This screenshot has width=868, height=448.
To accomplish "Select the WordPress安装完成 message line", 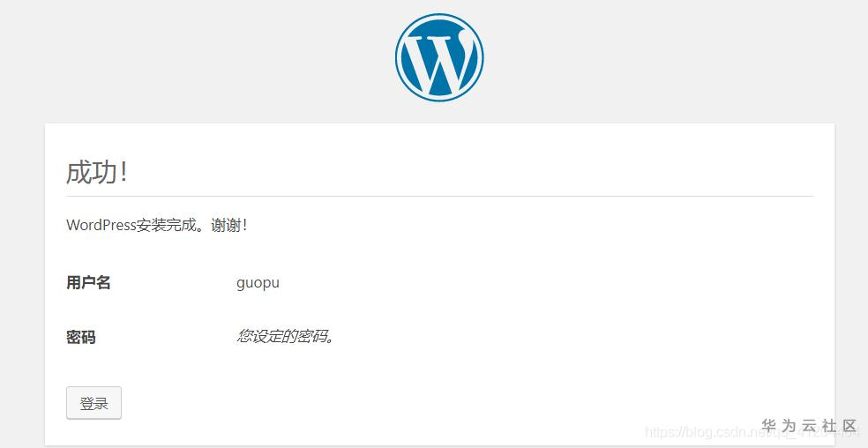I will (156, 225).
